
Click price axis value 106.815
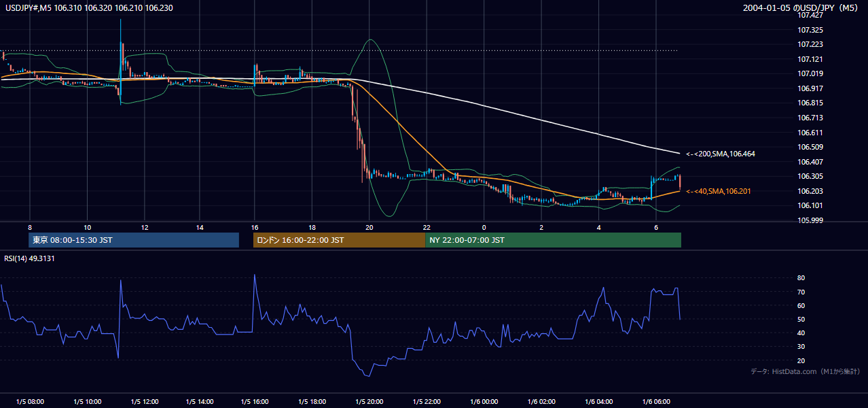pos(811,103)
